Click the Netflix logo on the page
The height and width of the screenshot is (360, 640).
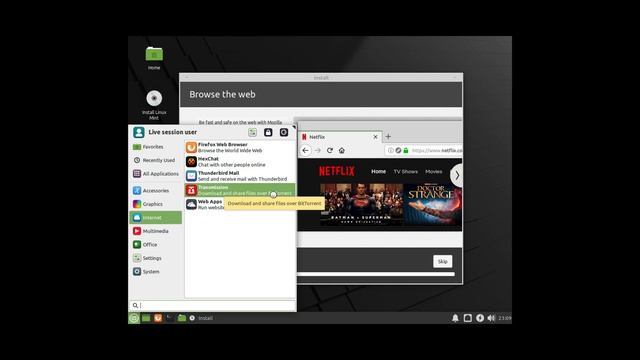337,171
